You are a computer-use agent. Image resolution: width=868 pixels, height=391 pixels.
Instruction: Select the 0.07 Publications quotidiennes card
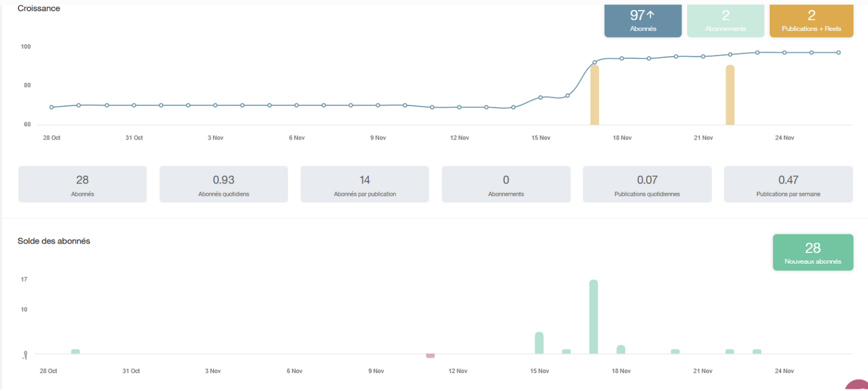pos(647,184)
